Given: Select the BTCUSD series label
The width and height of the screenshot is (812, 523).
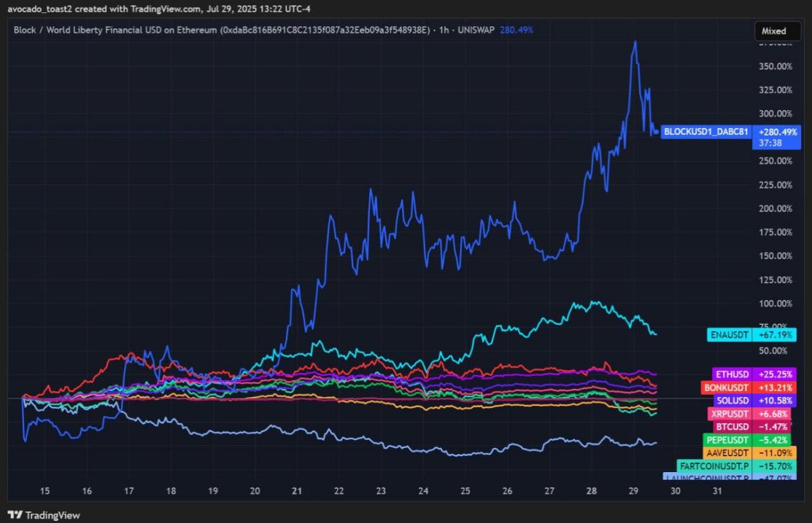Looking at the screenshot, I should click(732, 427).
